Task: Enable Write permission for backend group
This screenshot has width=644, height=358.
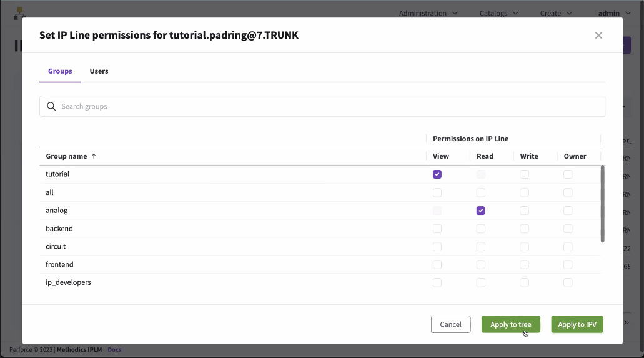Action: pos(524,229)
